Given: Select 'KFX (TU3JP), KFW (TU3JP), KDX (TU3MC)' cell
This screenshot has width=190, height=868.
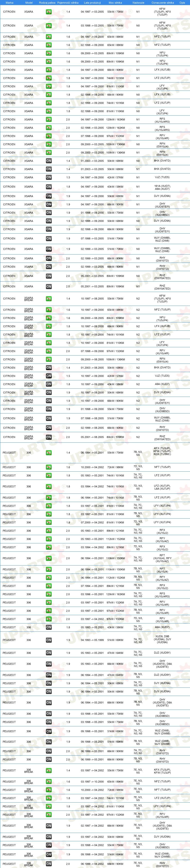Looking at the screenshot, I should pos(162,451).
